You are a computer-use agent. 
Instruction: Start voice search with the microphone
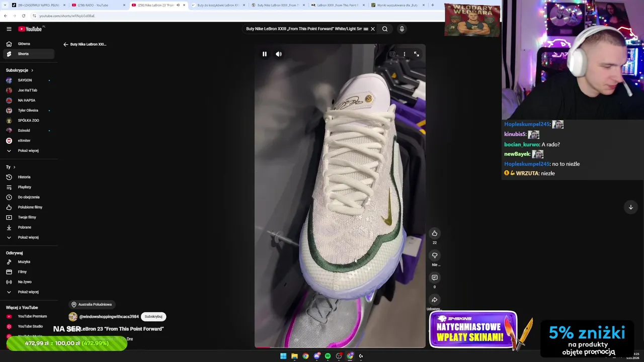coord(401,29)
